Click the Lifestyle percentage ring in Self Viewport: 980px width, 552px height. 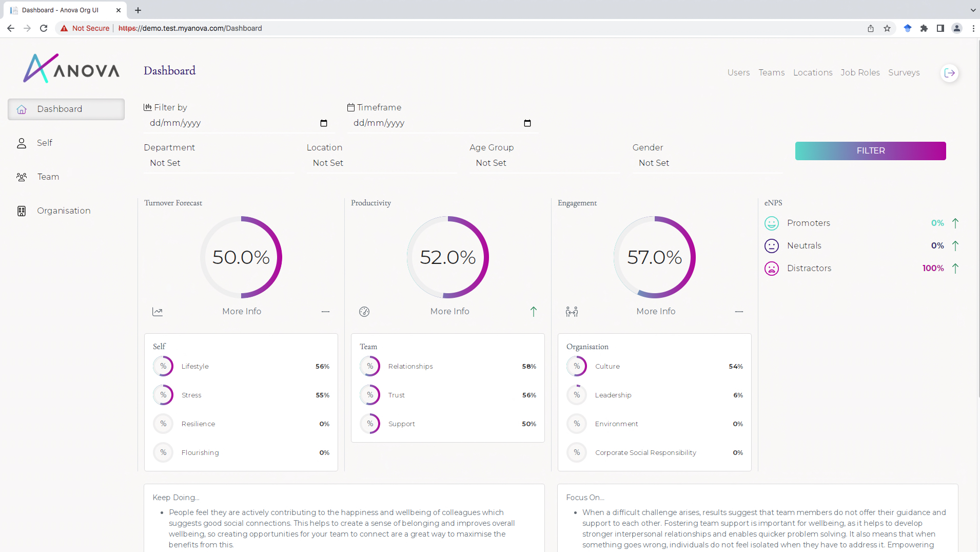pyautogui.click(x=163, y=367)
